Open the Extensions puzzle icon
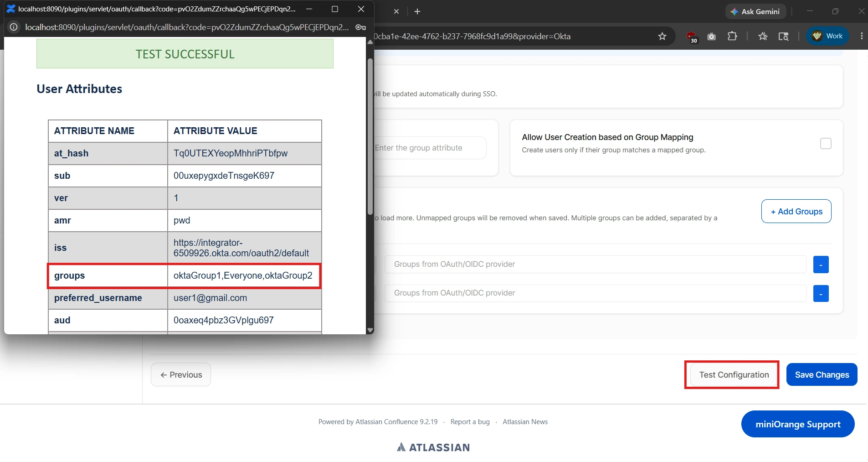This screenshot has width=868, height=462. click(x=732, y=36)
